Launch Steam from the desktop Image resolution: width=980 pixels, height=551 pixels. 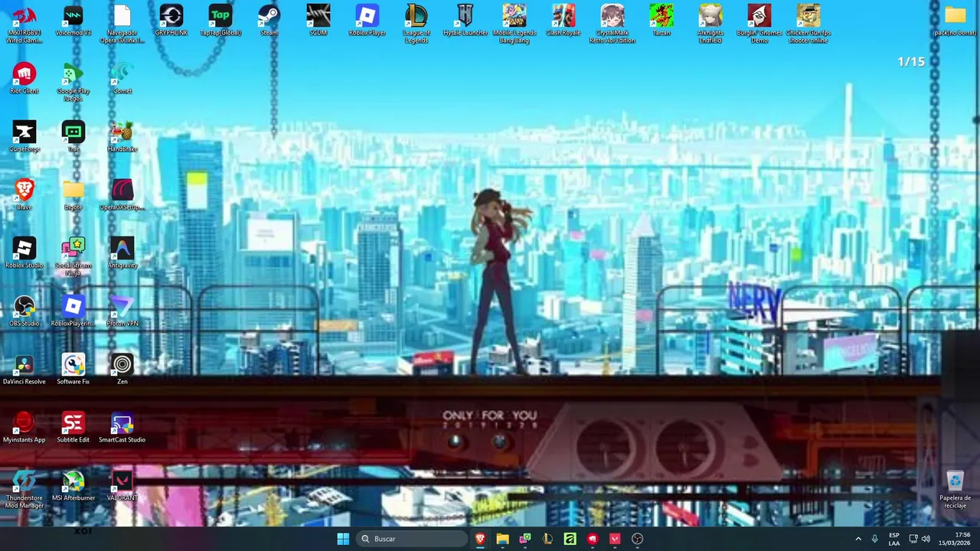(x=269, y=21)
